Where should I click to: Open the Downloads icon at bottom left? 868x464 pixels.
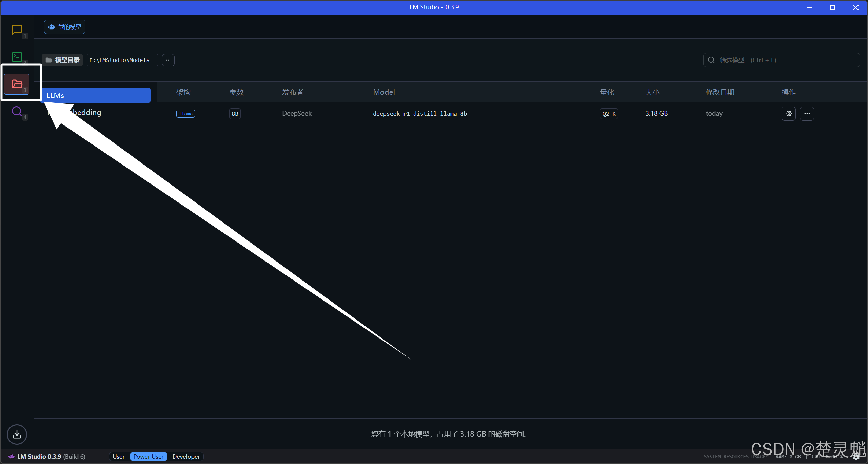17,434
